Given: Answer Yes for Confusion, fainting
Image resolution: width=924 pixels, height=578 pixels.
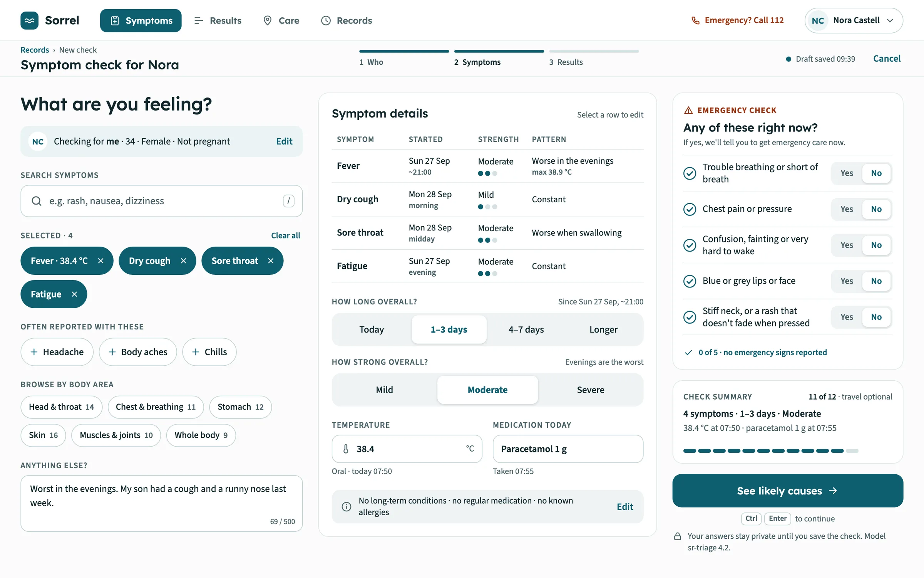Looking at the screenshot, I should [x=847, y=245].
